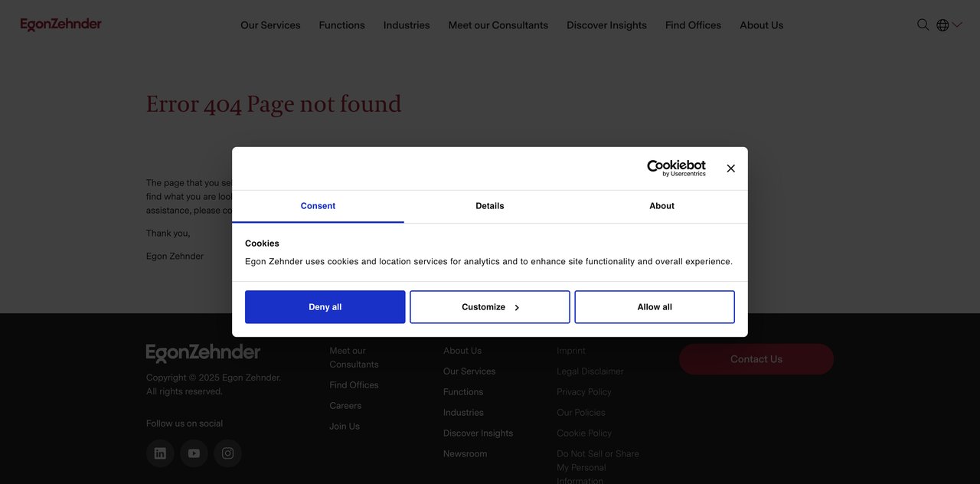Open Customize cookie settings

(x=490, y=307)
